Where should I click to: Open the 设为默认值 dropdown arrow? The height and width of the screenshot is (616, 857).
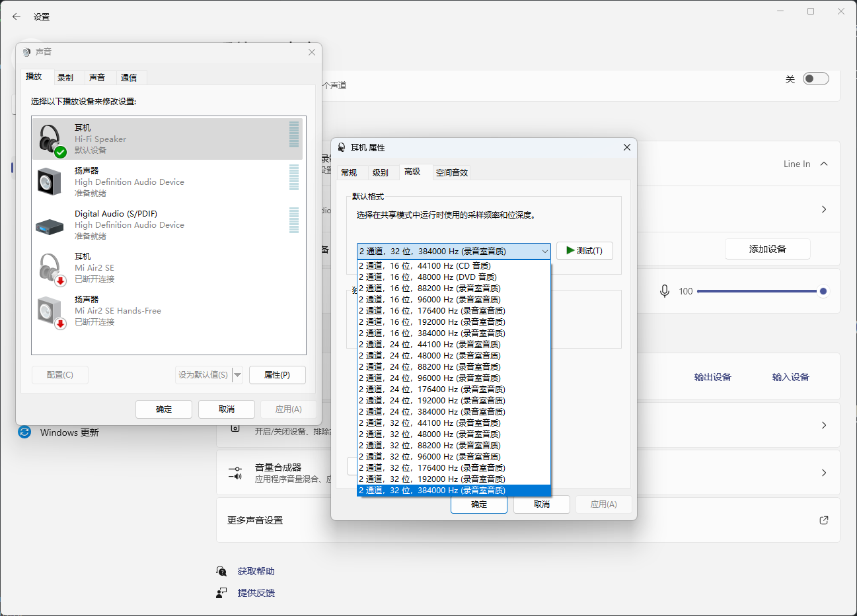(x=237, y=375)
